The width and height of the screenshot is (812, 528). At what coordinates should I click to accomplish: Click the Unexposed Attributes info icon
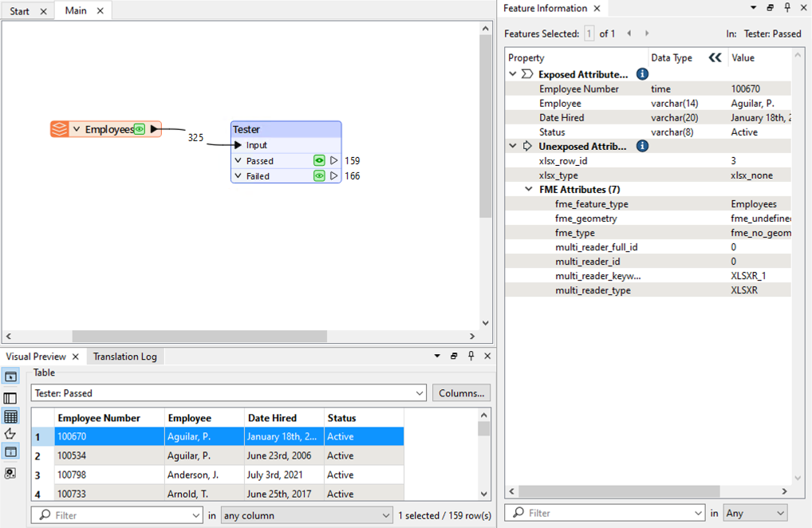click(x=642, y=146)
